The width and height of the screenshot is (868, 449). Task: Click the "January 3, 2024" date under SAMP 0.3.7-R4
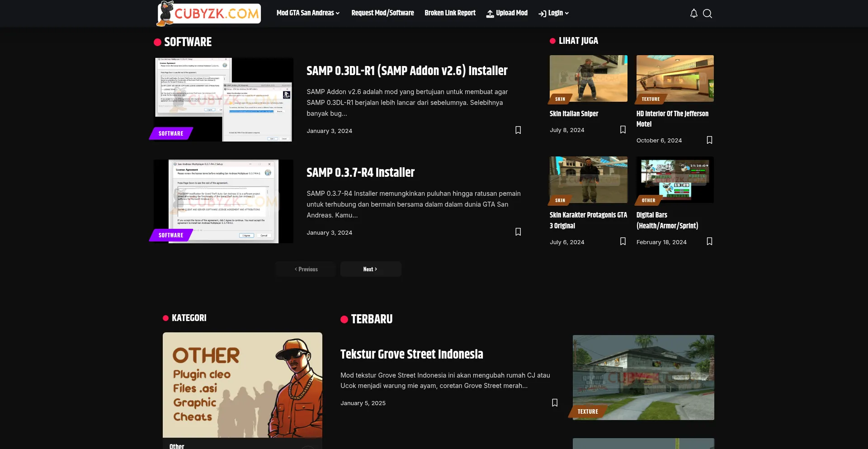(x=329, y=233)
